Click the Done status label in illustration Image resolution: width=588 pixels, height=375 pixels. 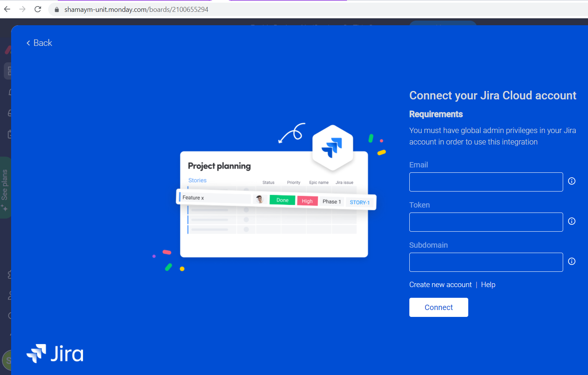click(x=282, y=200)
